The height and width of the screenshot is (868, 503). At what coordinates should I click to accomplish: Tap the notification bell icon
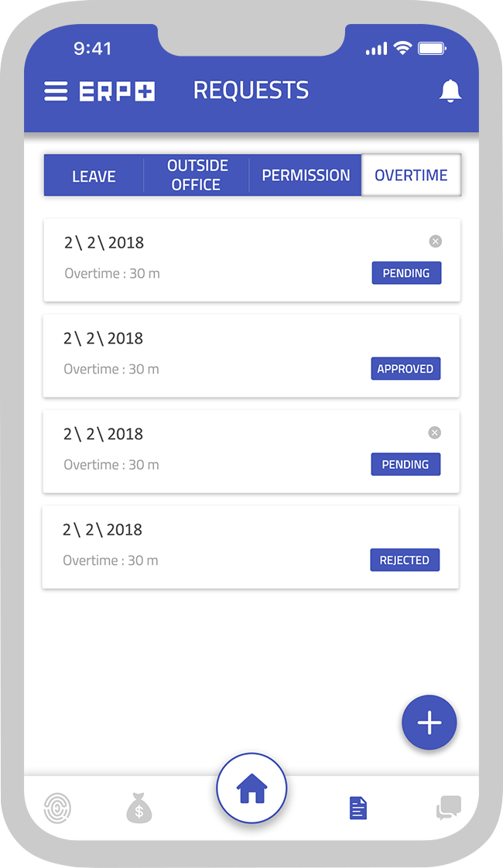450,91
